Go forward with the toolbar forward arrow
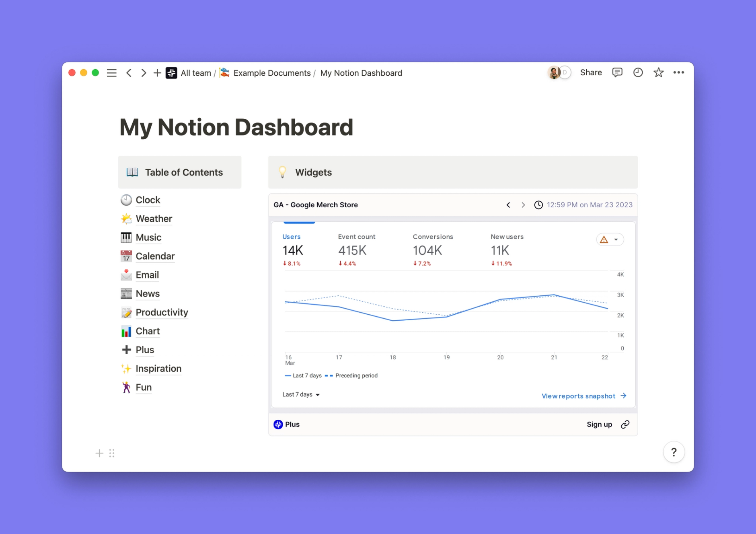The height and width of the screenshot is (534, 756). tap(144, 73)
